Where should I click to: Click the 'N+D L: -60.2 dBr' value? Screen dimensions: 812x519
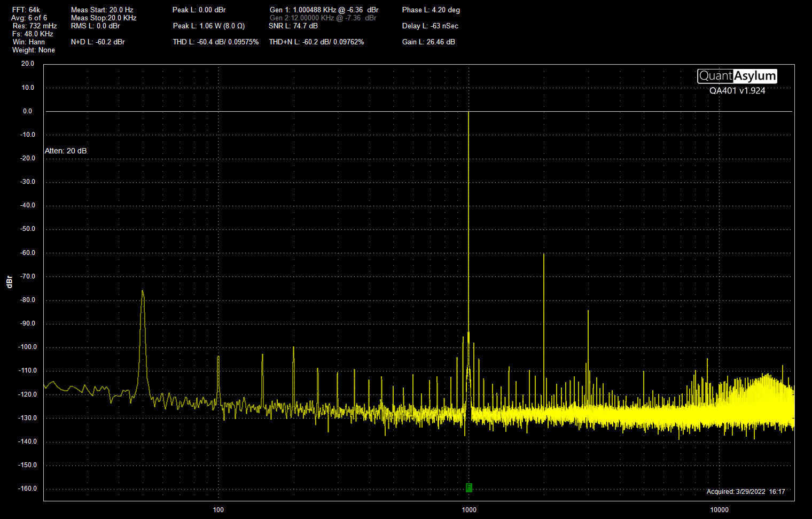coord(98,42)
